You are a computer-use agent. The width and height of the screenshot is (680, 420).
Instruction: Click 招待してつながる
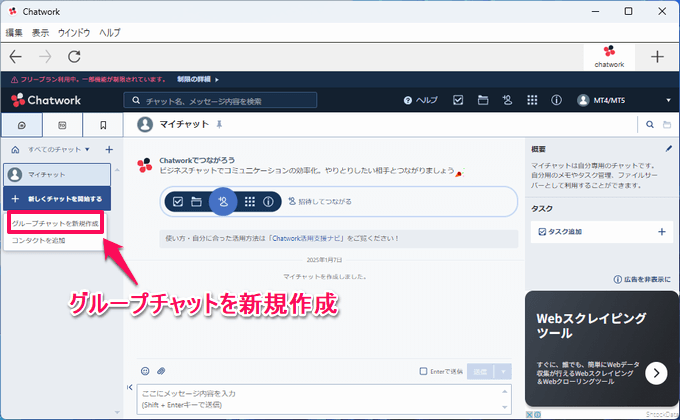click(x=320, y=201)
